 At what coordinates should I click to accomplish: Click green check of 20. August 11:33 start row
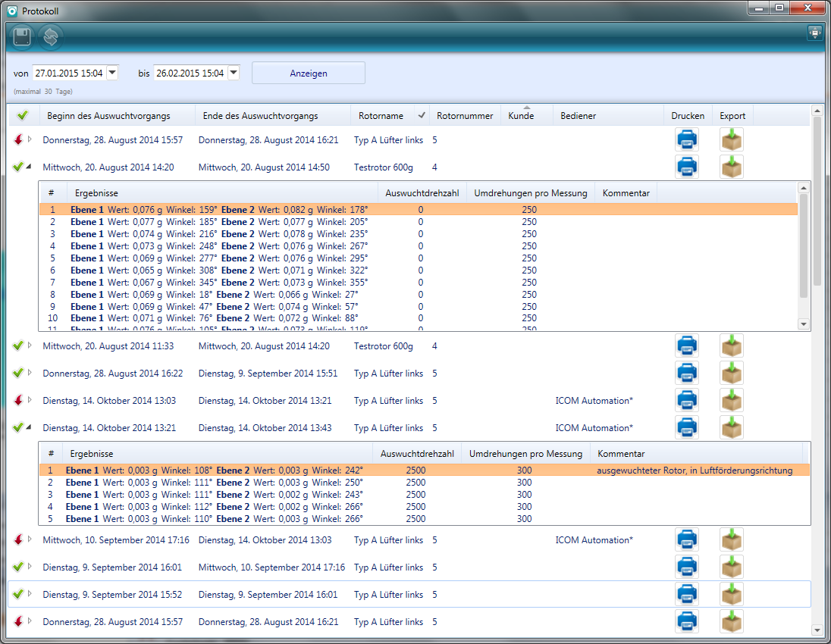[x=18, y=345]
